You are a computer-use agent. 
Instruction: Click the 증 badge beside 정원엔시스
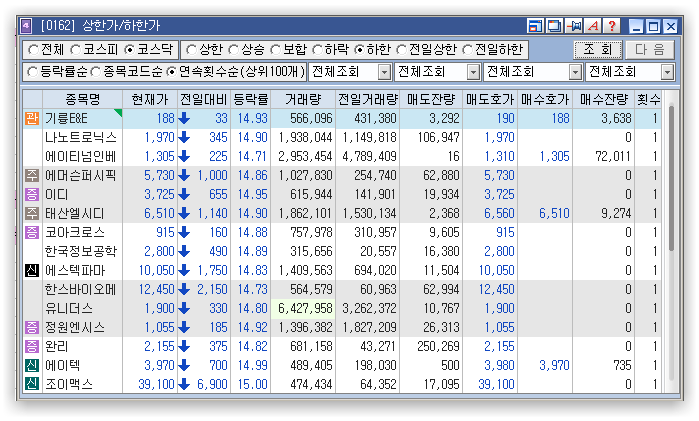[32, 327]
